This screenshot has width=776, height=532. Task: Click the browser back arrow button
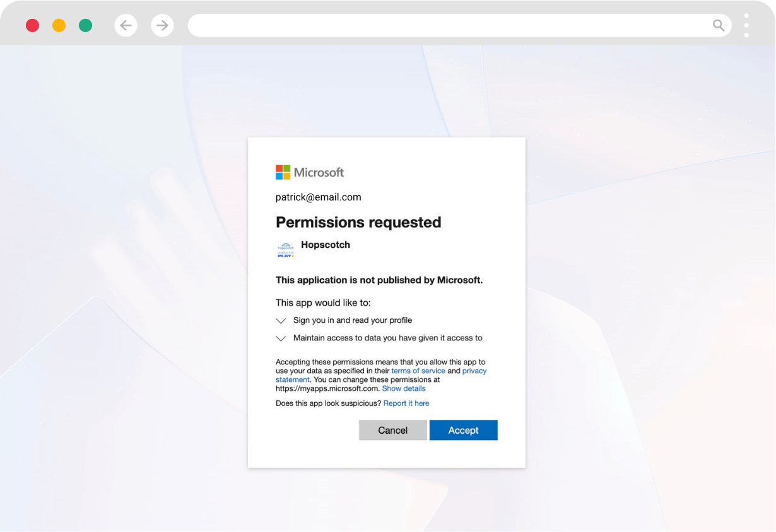click(x=126, y=25)
